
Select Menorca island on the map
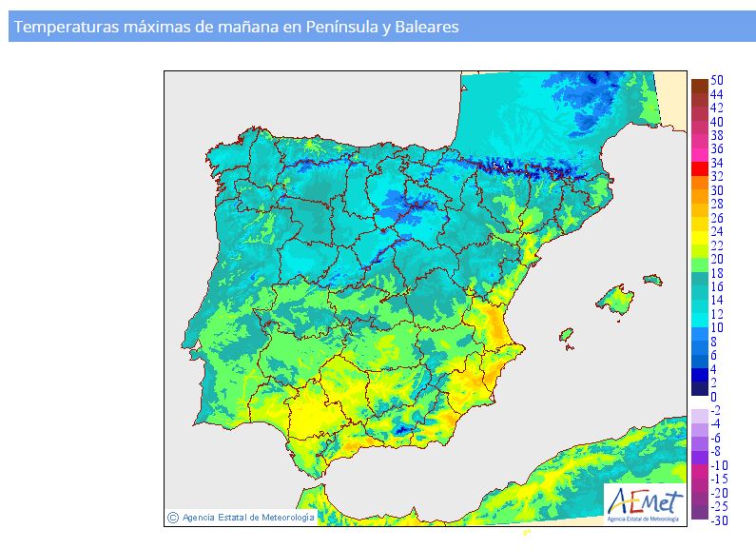pyautogui.click(x=652, y=280)
